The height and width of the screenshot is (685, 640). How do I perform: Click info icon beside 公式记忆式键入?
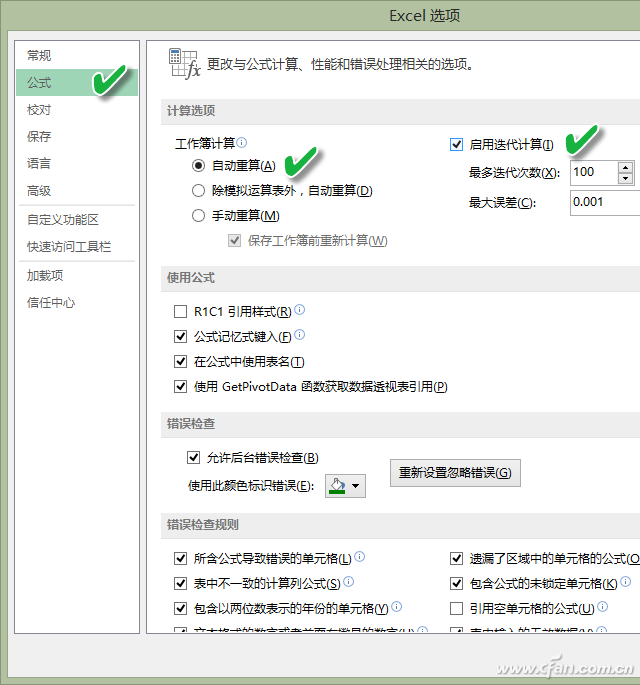tap(299, 335)
